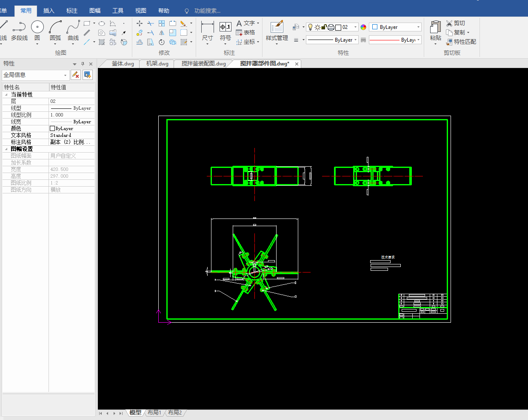This screenshot has width=528, height=420.
Task: Toggle auto-hide pin of 特性 panel
Action: point(83,64)
